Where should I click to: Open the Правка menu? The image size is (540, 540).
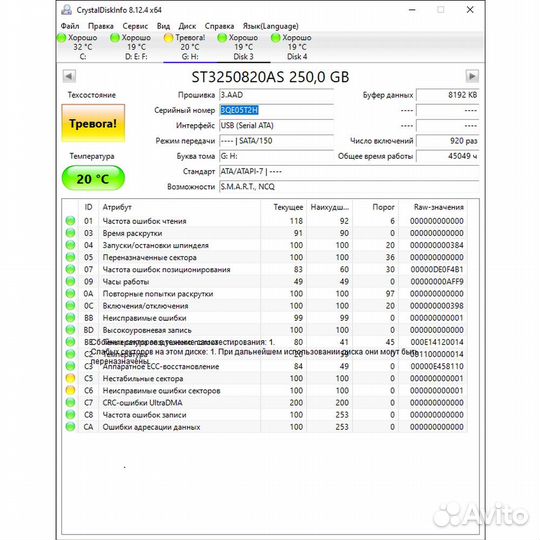point(101,26)
